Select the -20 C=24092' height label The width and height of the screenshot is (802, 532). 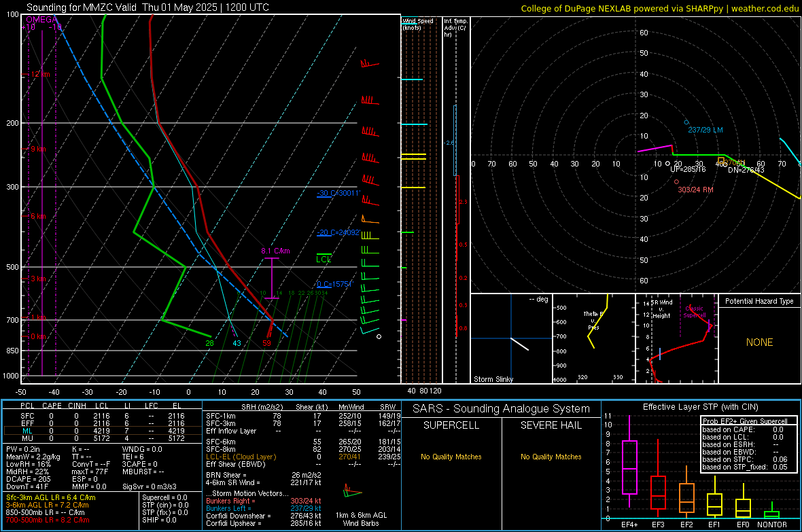pyautogui.click(x=338, y=232)
